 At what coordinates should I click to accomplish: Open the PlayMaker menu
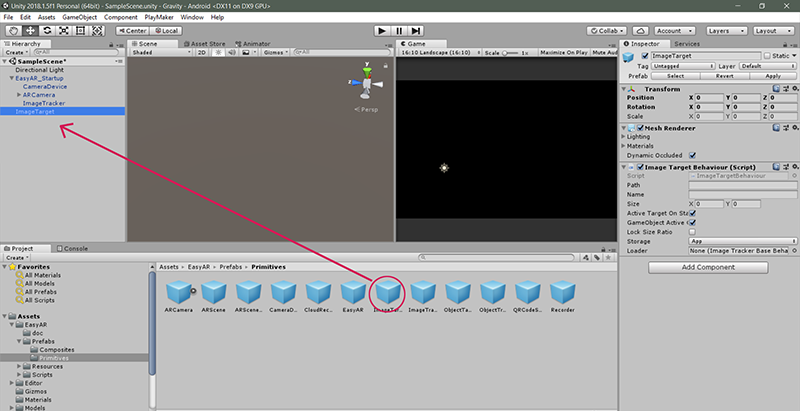(160, 17)
